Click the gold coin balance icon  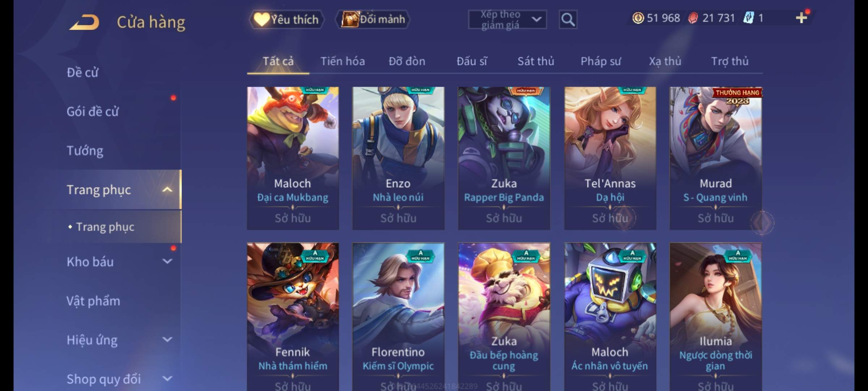638,18
